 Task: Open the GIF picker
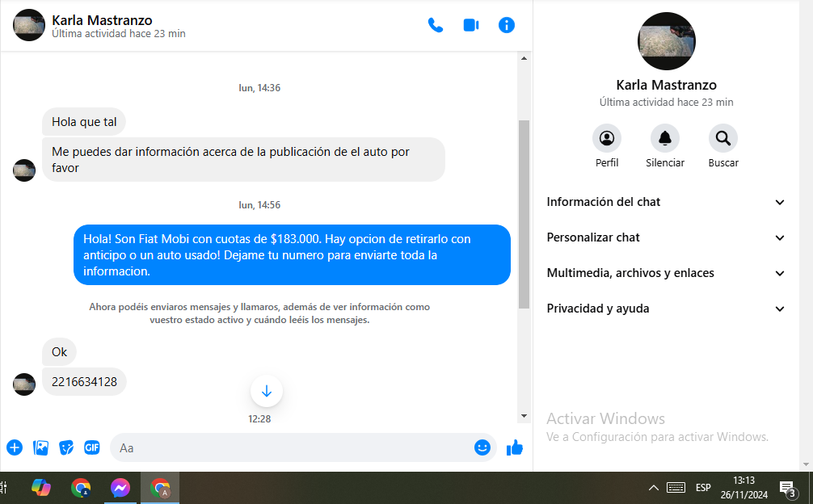[x=92, y=447]
